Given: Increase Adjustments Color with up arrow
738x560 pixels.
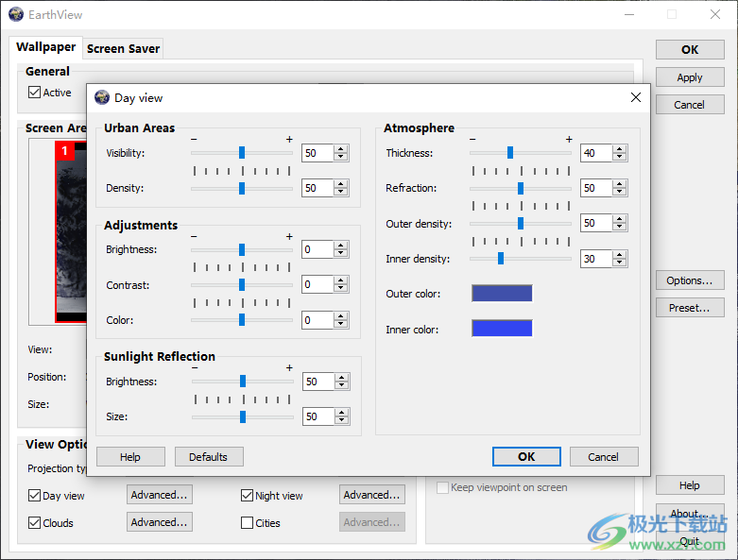Looking at the screenshot, I should 341,316.
